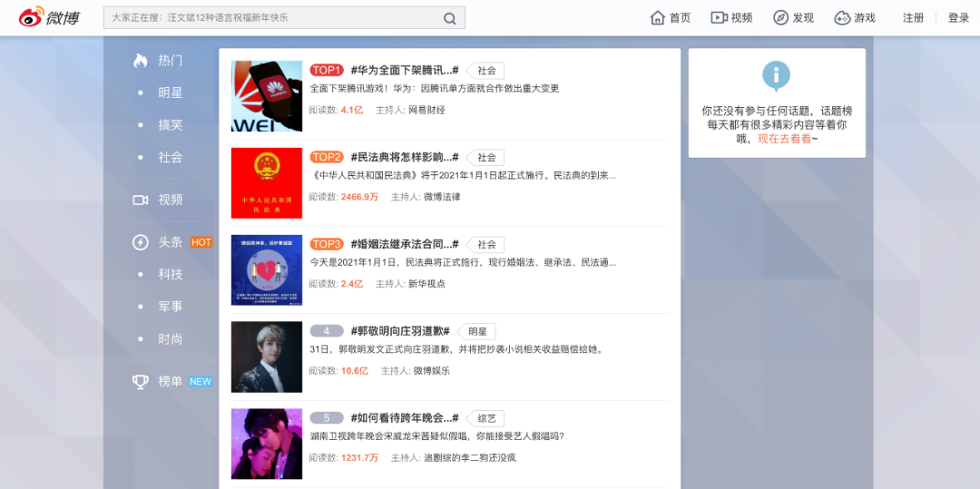Open topic #华为全面下架腾讯...#
This screenshot has width=980, height=489.
click(405, 70)
